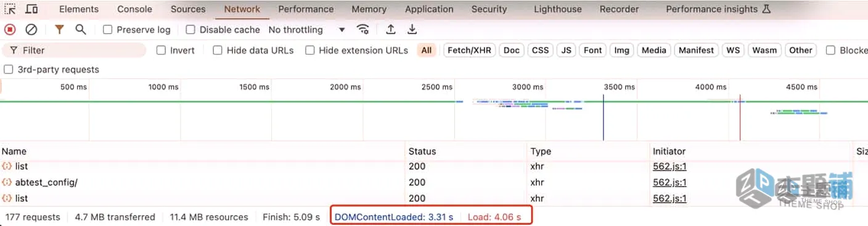Open the Lighthouse tab
Viewport: 868px width, 226px height.
coord(558,9)
